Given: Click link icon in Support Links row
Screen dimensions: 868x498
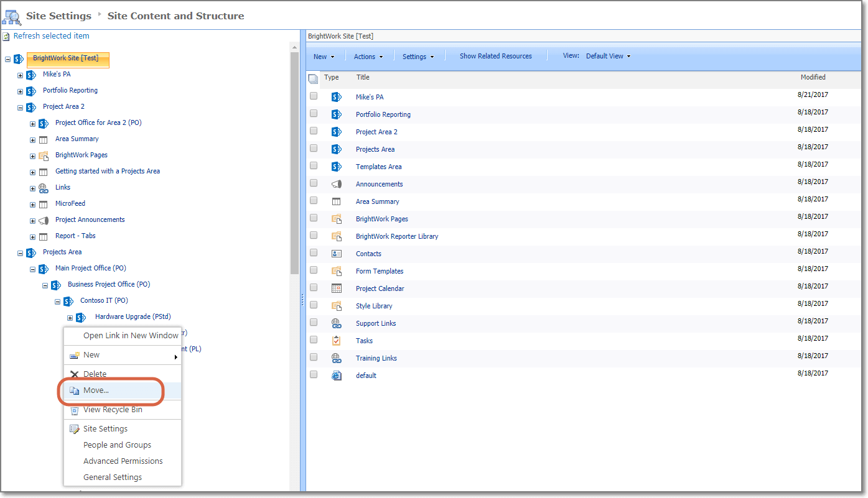Looking at the screenshot, I should point(337,323).
